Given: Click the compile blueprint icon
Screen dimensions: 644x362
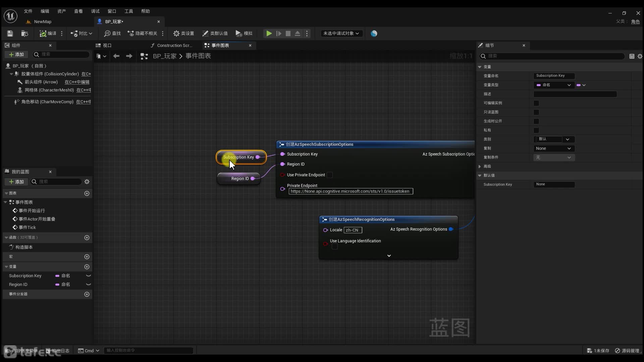Looking at the screenshot, I should [x=43, y=33].
